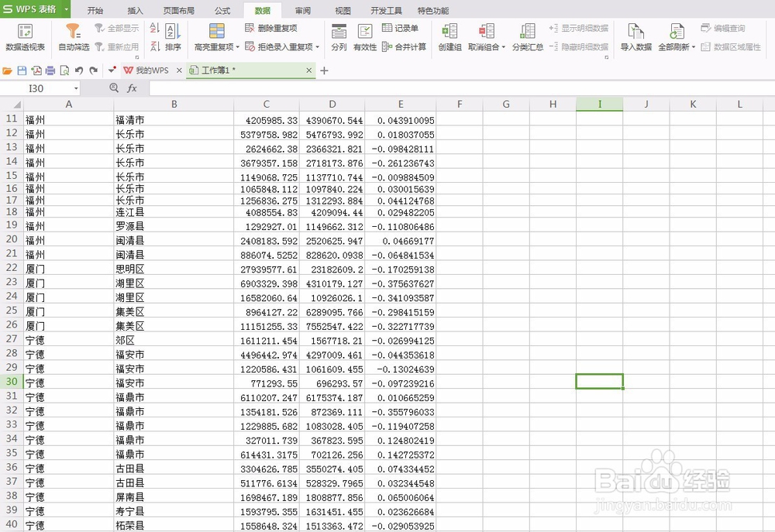Open the 数据透视表 pivot table tool
The height and width of the screenshot is (532, 775).
pyautogui.click(x=25, y=37)
